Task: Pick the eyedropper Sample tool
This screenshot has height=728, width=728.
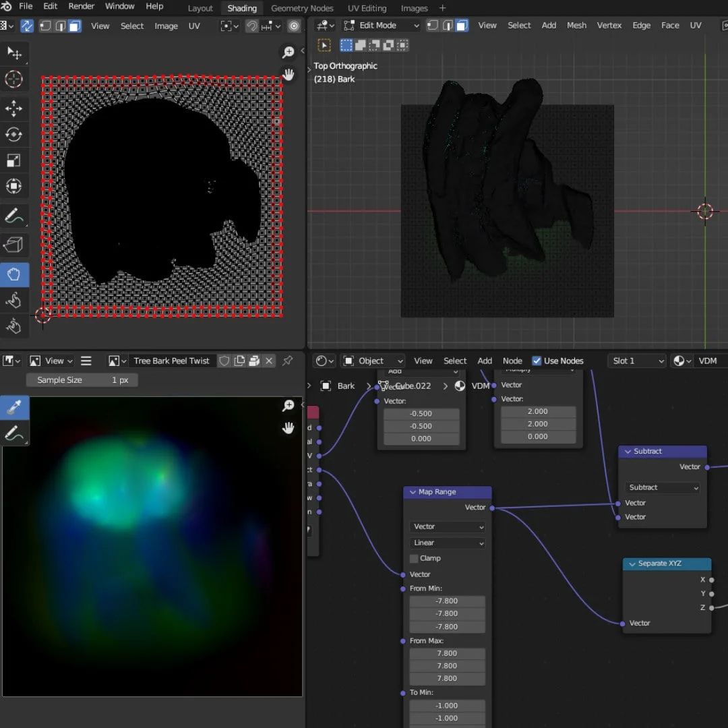Action: (13, 407)
